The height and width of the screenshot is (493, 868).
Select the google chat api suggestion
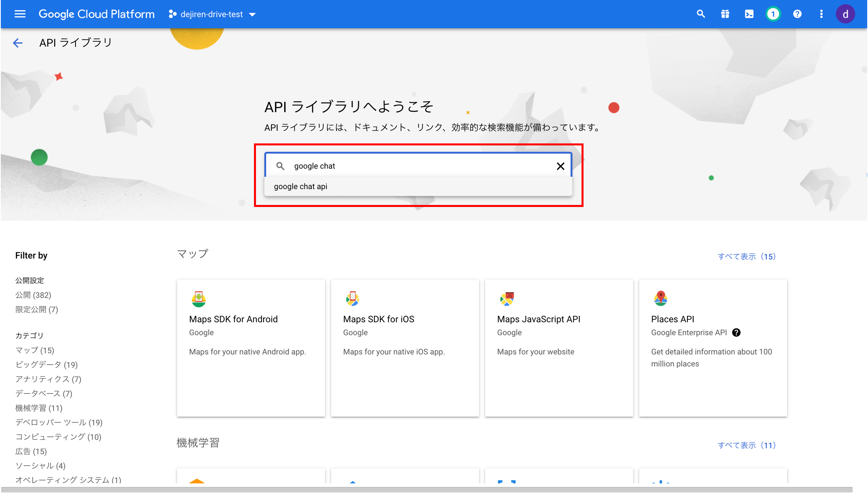pyautogui.click(x=300, y=186)
